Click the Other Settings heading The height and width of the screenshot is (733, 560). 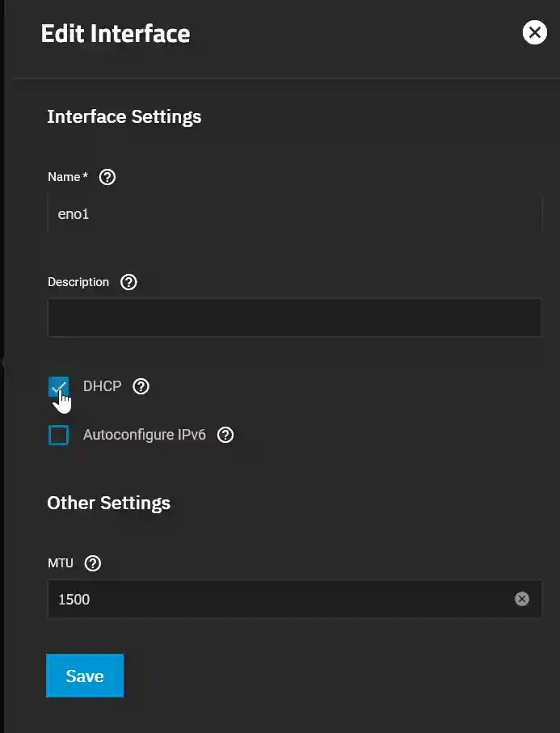[x=108, y=503]
